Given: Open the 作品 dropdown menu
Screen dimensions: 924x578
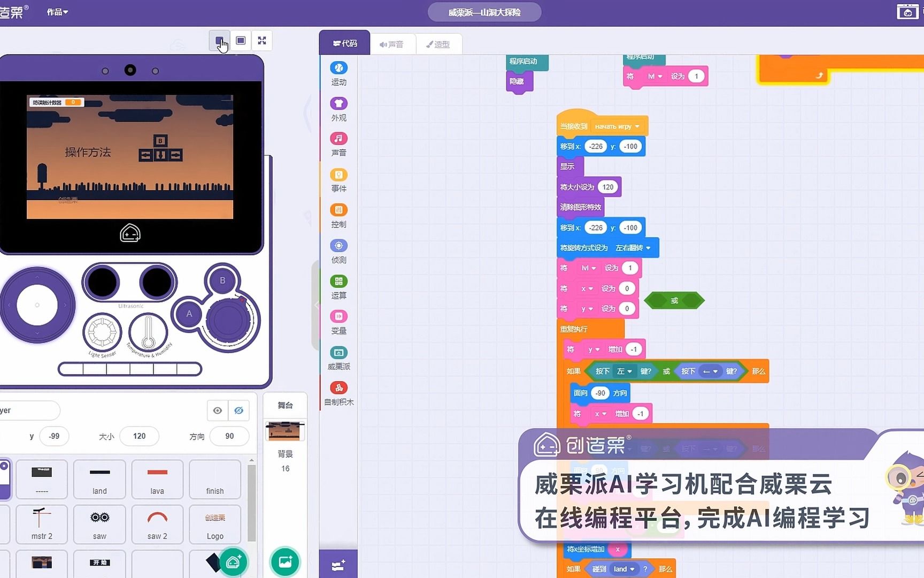Looking at the screenshot, I should (x=57, y=12).
